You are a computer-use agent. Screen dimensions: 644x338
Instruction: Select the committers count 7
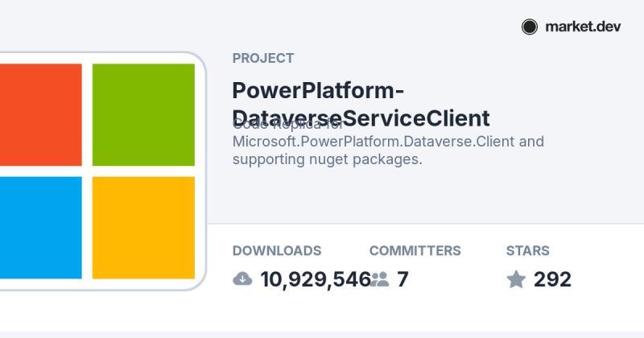[x=402, y=279]
